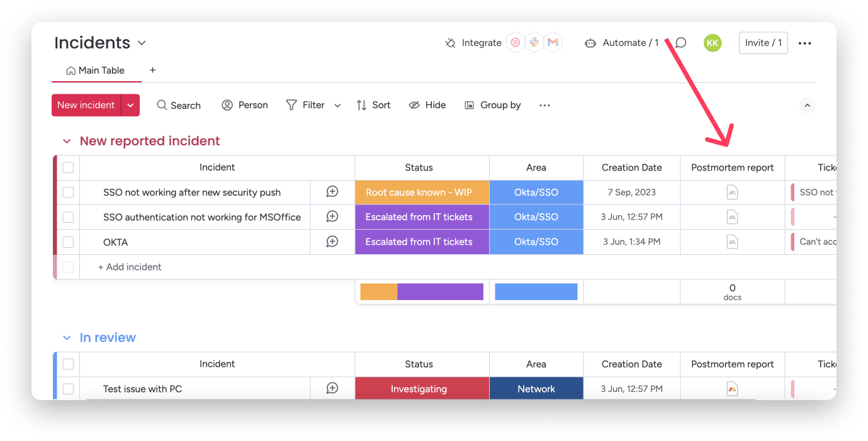Click Postmortem report header in New reported incident
This screenshot has height=441, width=868.
(x=733, y=167)
